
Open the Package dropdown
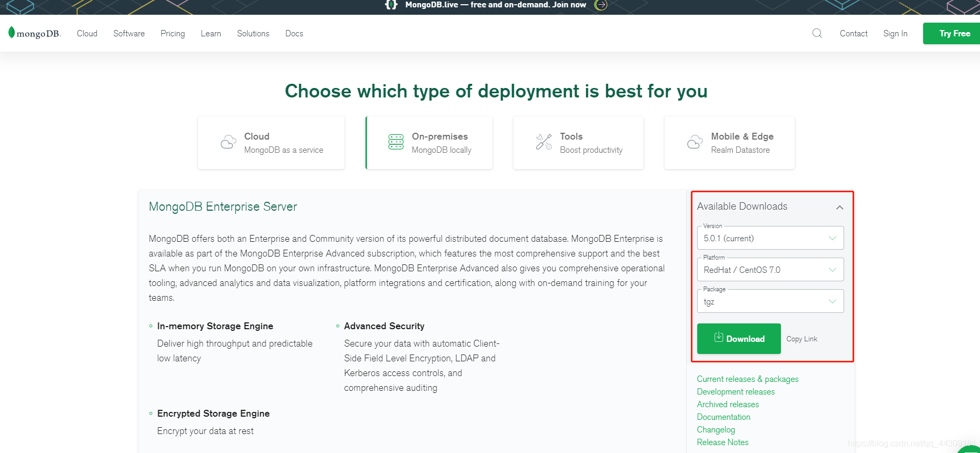click(x=770, y=301)
